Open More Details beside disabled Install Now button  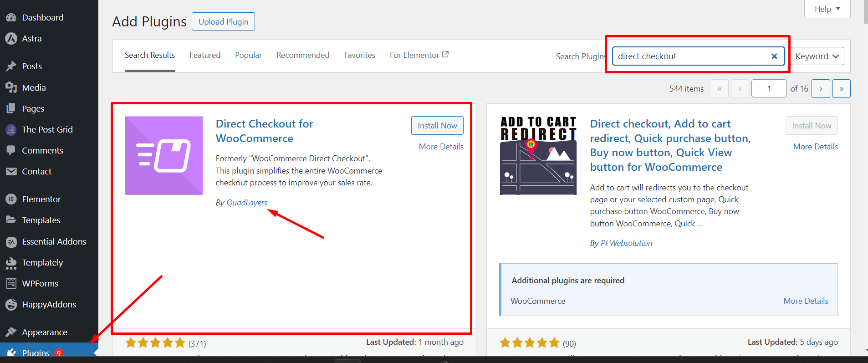point(815,147)
